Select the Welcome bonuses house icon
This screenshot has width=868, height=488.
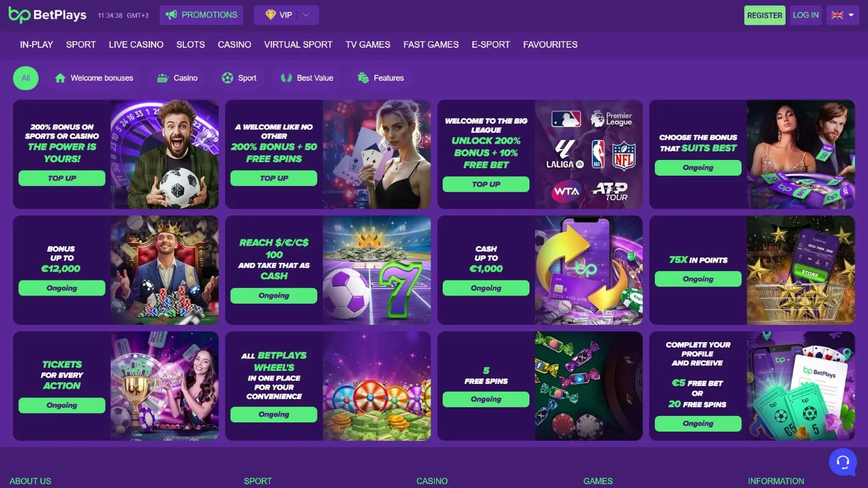pyautogui.click(x=60, y=78)
